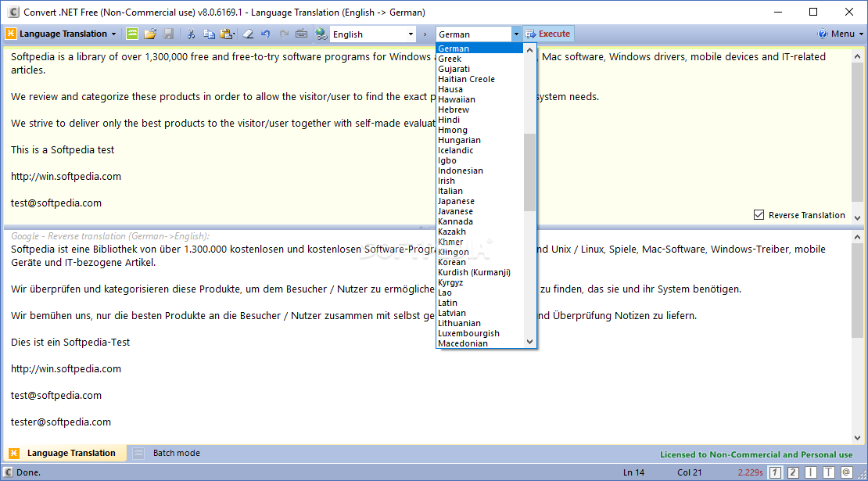Click the Clear eraser icon
This screenshot has width=868, height=481.
click(x=248, y=34)
